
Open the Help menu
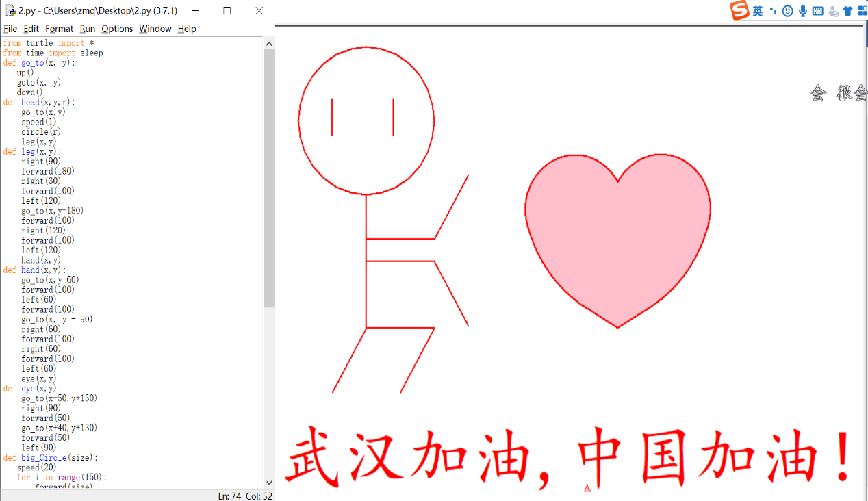click(x=187, y=29)
